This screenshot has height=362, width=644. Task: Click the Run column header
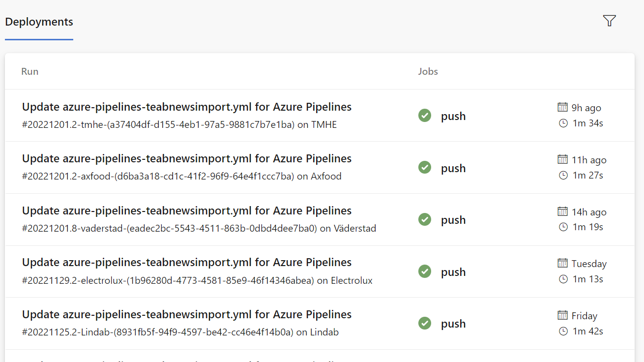pyautogui.click(x=30, y=71)
